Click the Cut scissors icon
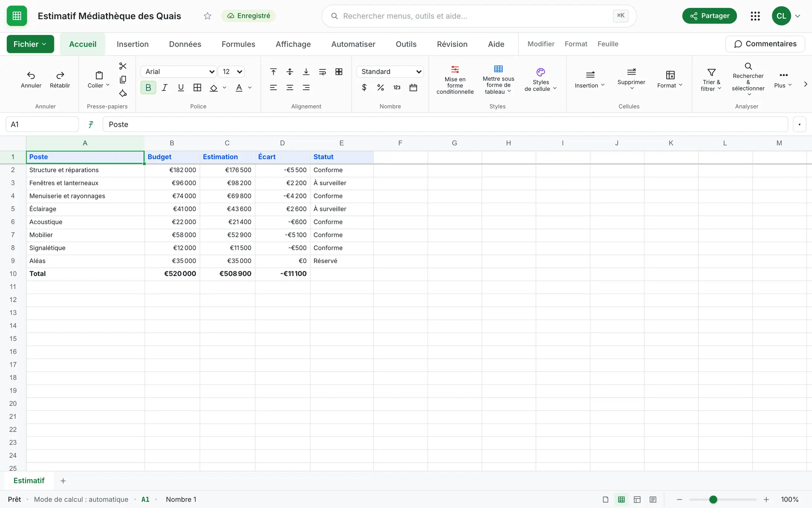Screen dimensions: 812x508 (123, 66)
